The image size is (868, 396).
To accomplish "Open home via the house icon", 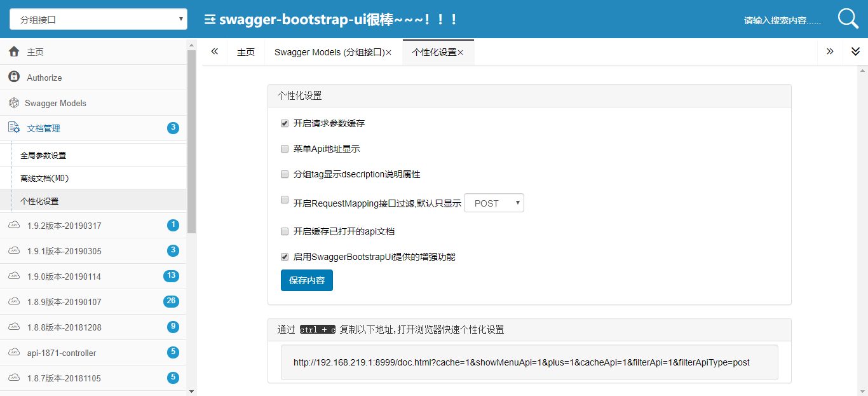I will click(14, 51).
